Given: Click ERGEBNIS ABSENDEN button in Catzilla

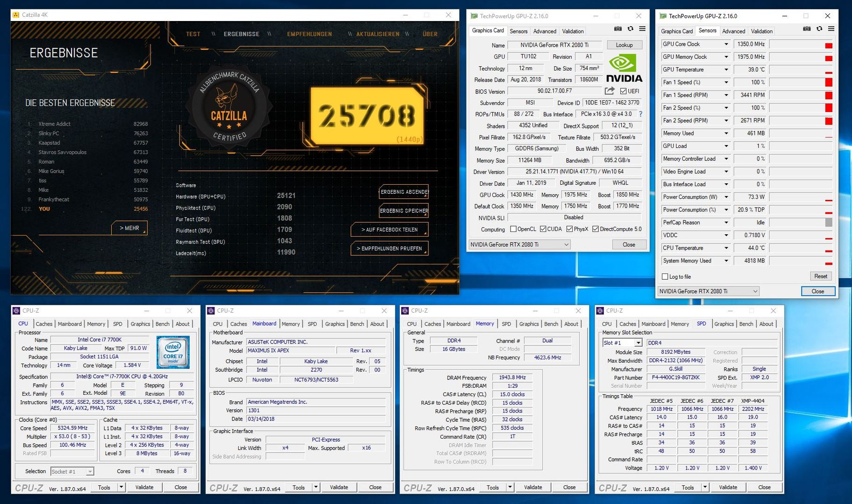Looking at the screenshot, I should (404, 192).
